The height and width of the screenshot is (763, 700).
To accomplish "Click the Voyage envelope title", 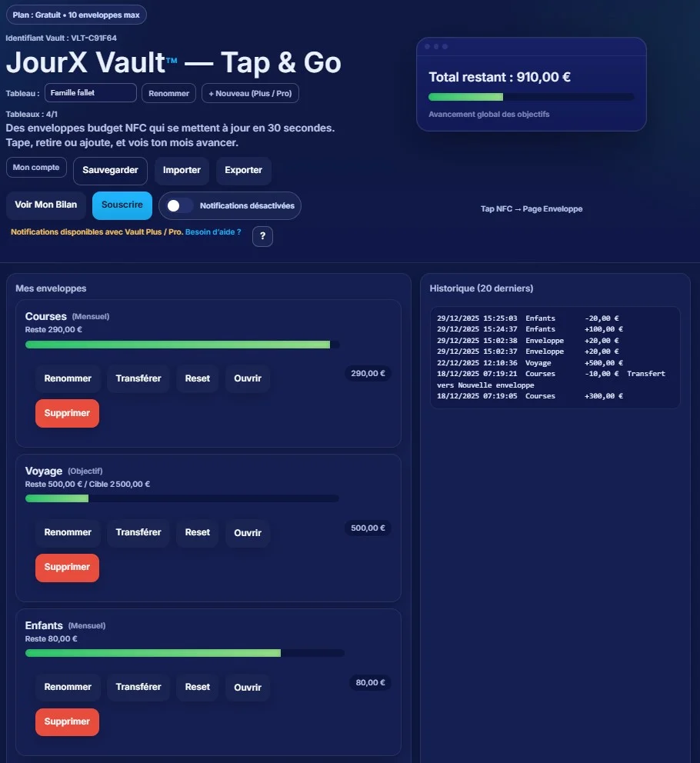I will pyautogui.click(x=44, y=471).
